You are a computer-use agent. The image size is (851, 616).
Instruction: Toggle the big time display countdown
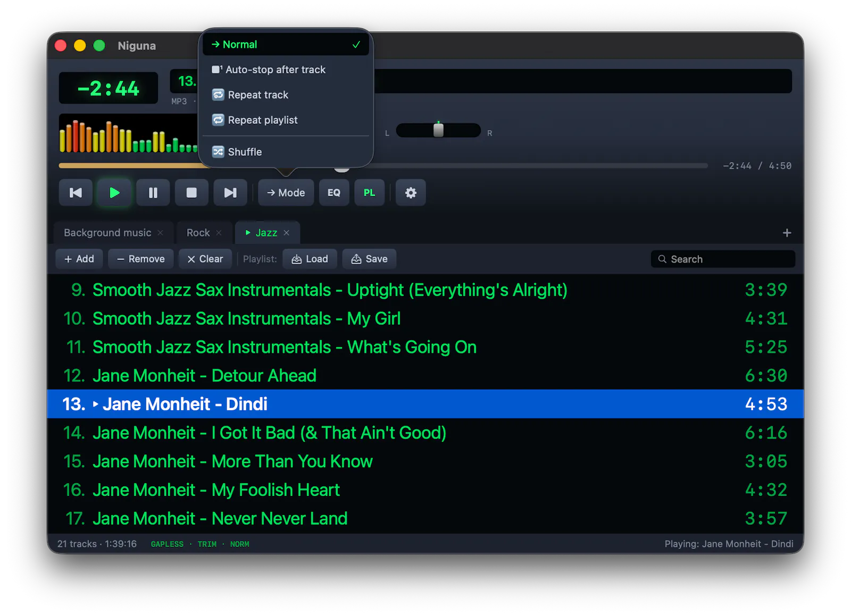(x=109, y=88)
